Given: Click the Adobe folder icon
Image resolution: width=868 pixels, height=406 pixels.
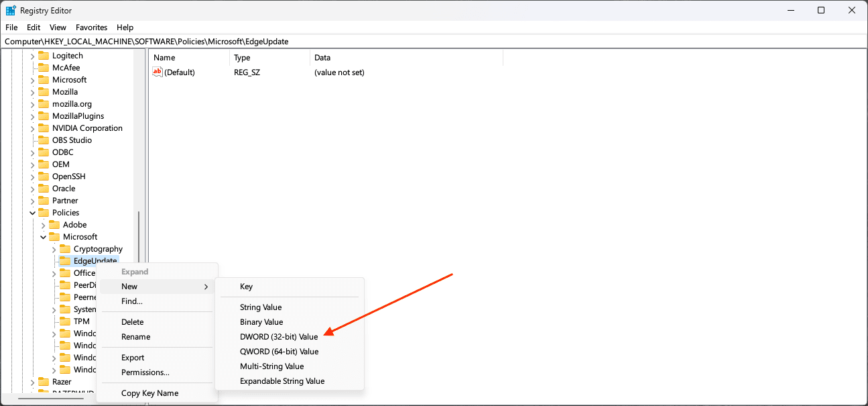Looking at the screenshot, I should (54, 225).
